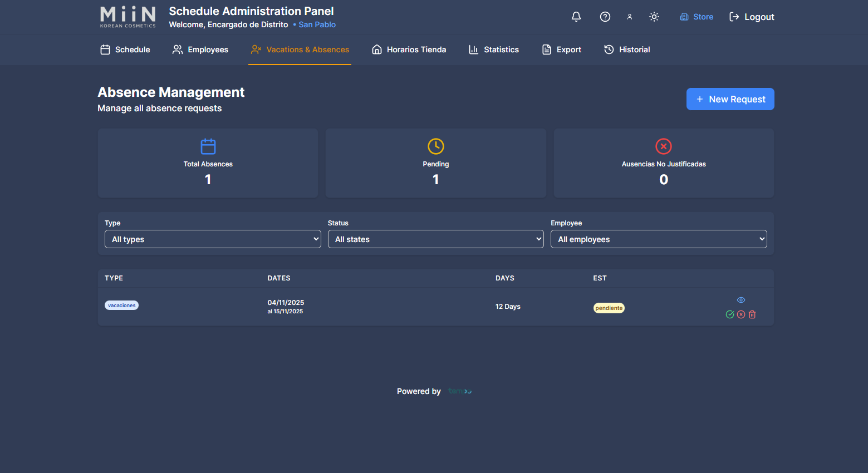
Task: Go to Horarios Tienda
Action: click(x=409, y=50)
